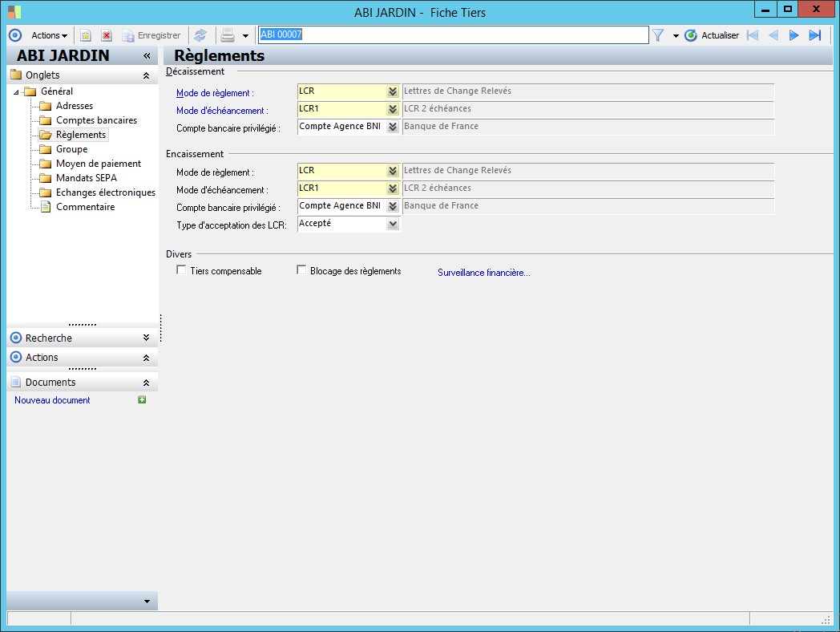Open the filter dropdown arrow
This screenshot has width=840, height=632.
[676, 36]
